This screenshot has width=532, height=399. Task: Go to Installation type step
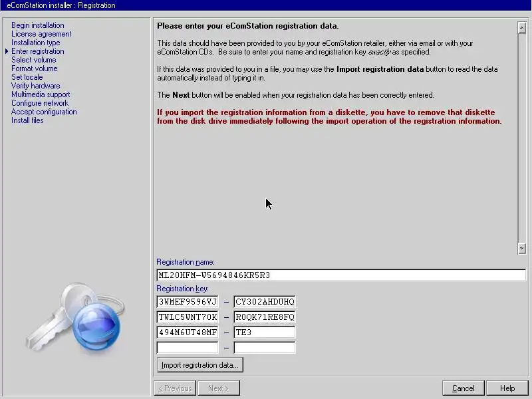[36, 43]
